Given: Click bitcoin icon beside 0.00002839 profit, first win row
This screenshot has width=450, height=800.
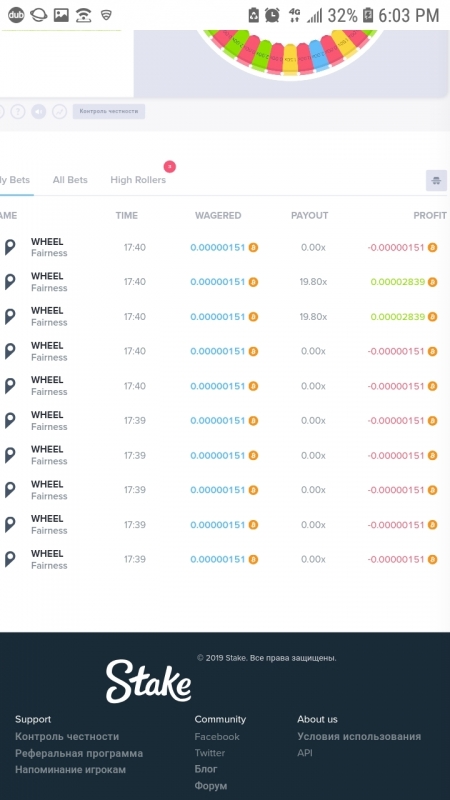Looking at the screenshot, I should pyautogui.click(x=433, y=282).
